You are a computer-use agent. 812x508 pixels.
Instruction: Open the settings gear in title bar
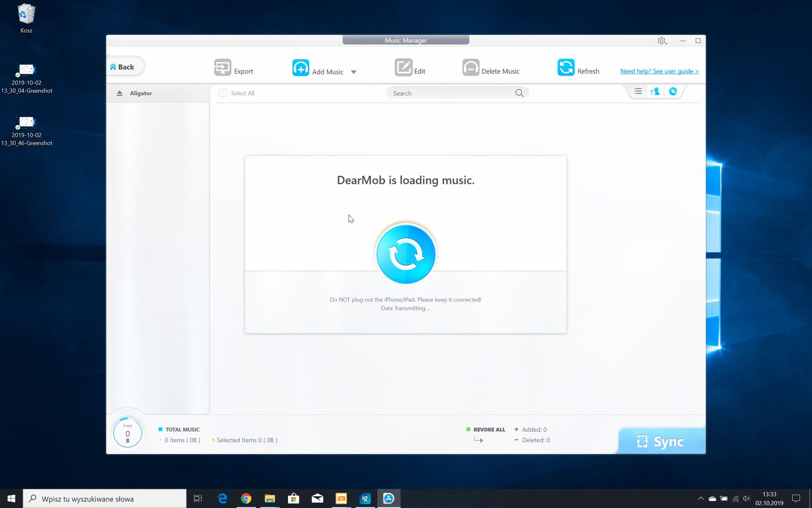[662, 41]
